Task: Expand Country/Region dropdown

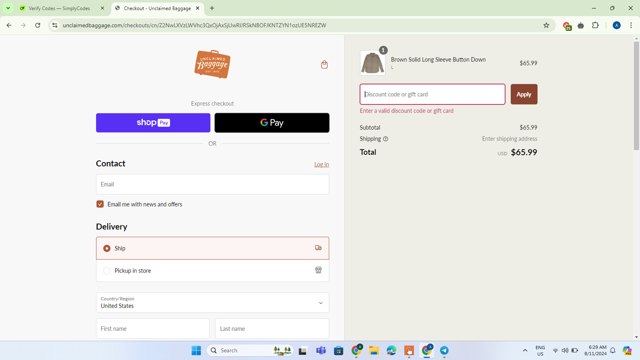Action: [x=212, y=302]
